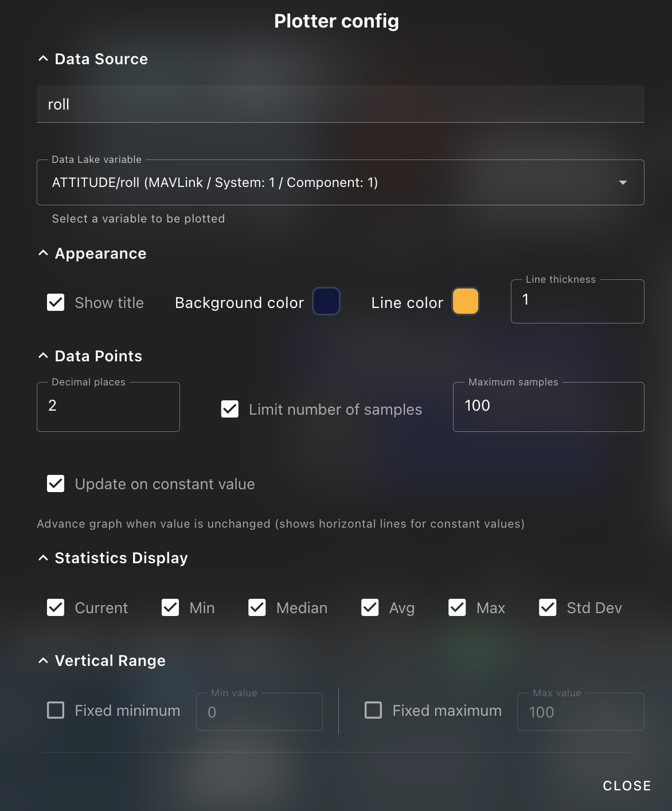This screenshot has height=811, width=672.
Task: Enable the Fixed maximum checkbox
Action: coord(373,710)
